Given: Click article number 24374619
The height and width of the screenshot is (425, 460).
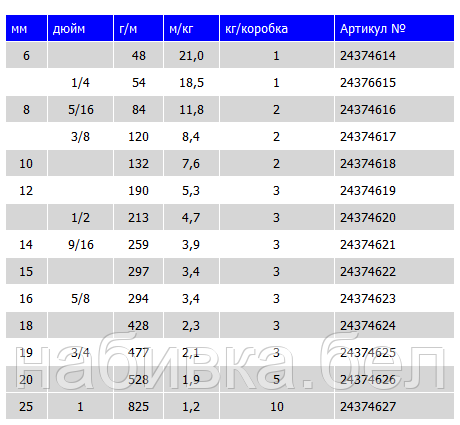Looking at the screenshot, I should (368, 191).
